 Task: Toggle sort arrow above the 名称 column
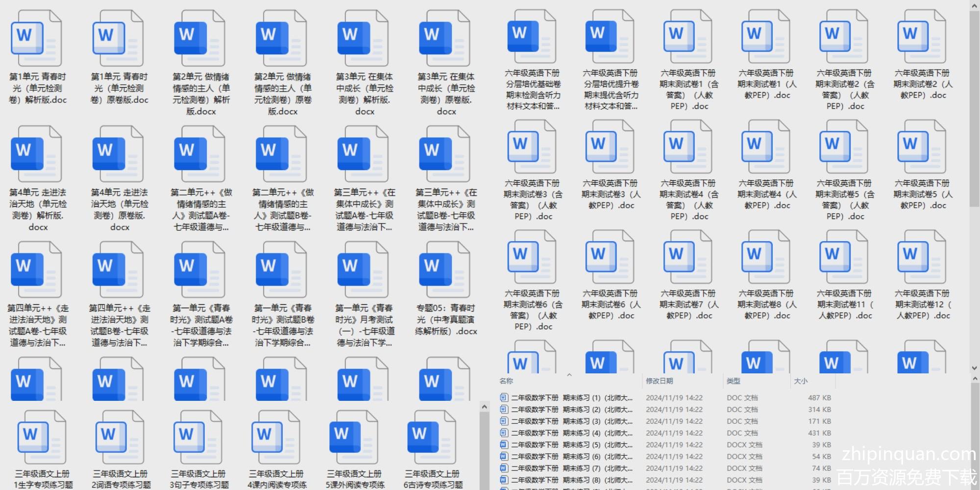pos(569,375)
